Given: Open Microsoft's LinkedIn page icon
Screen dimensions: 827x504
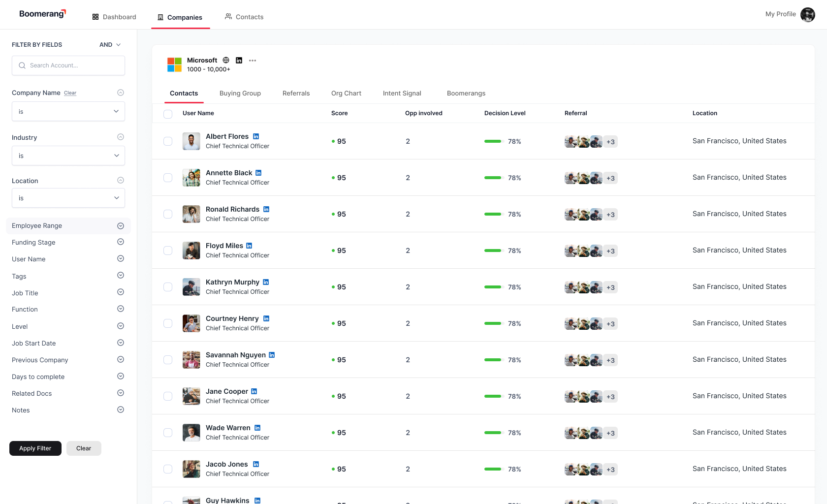Looking at the screenshot, I should pyautogui.click(x=239, y=60).
